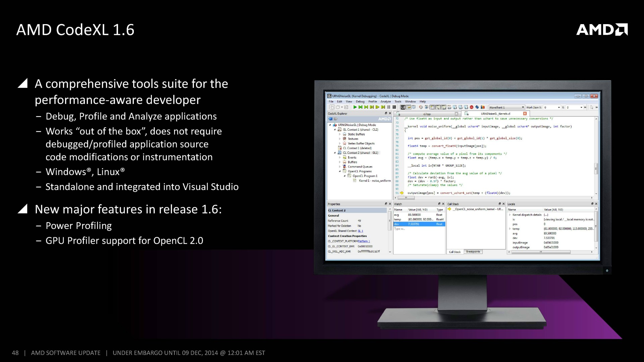The width and height of the screenshot is (644, 362).
Task: Open the Profile menu
Action: (x=372, y=102)
